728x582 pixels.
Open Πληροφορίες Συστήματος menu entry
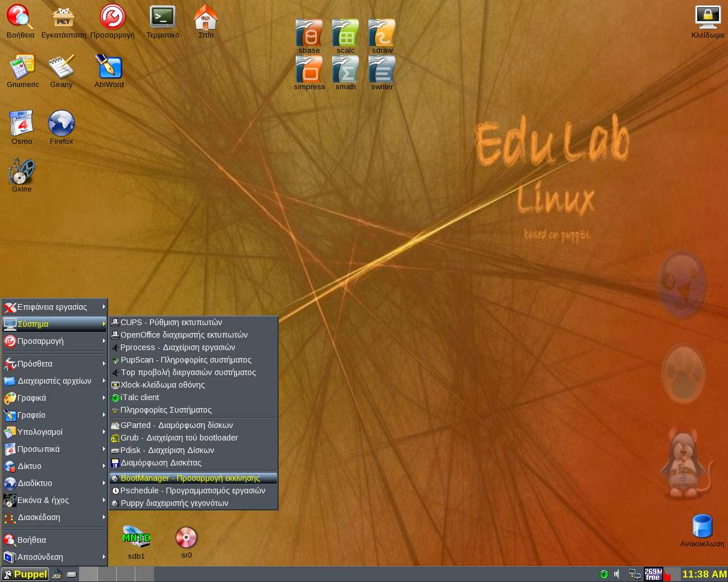[193, 410]
